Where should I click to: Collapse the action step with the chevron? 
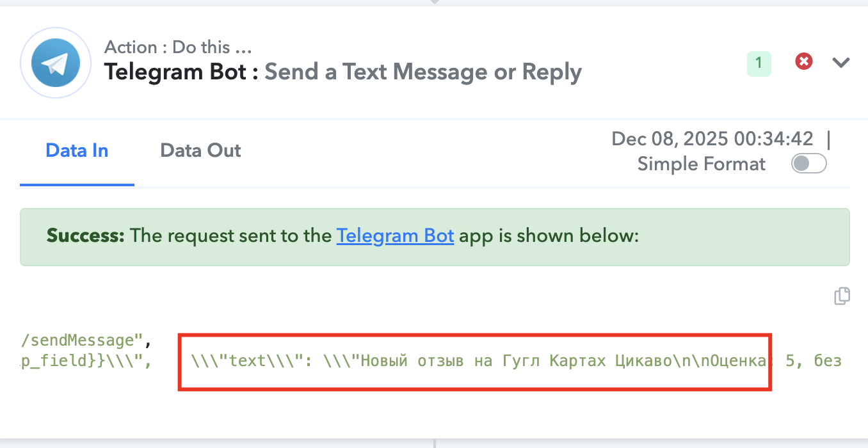(x=840, y=62)
